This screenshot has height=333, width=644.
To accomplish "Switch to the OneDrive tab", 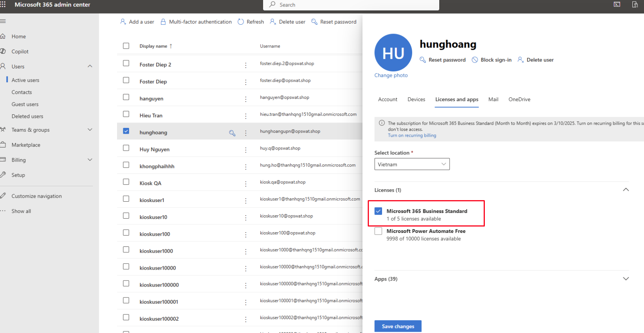I will 519,99.
